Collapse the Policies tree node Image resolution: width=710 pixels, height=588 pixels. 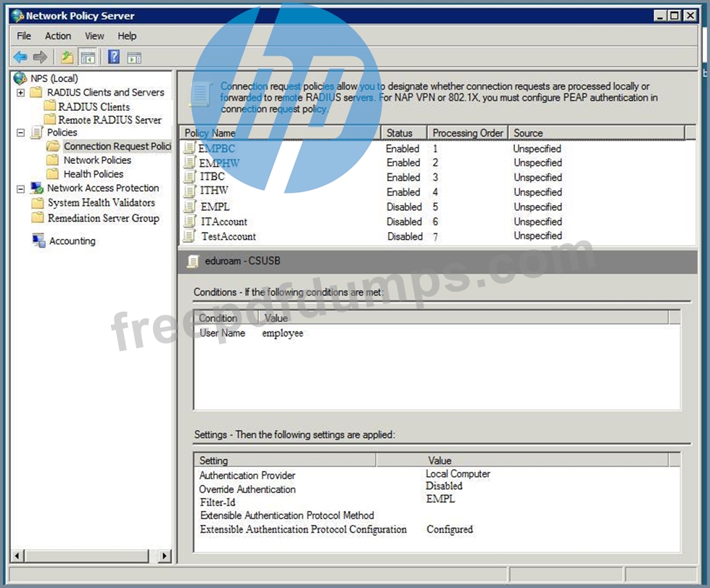pyautogui.click(x=20, y=133)
